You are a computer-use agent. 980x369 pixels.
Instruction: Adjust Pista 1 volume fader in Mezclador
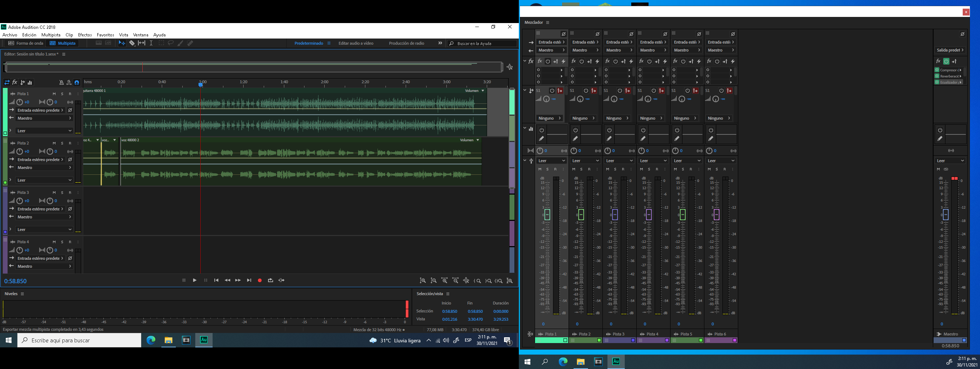pos(547,214)
